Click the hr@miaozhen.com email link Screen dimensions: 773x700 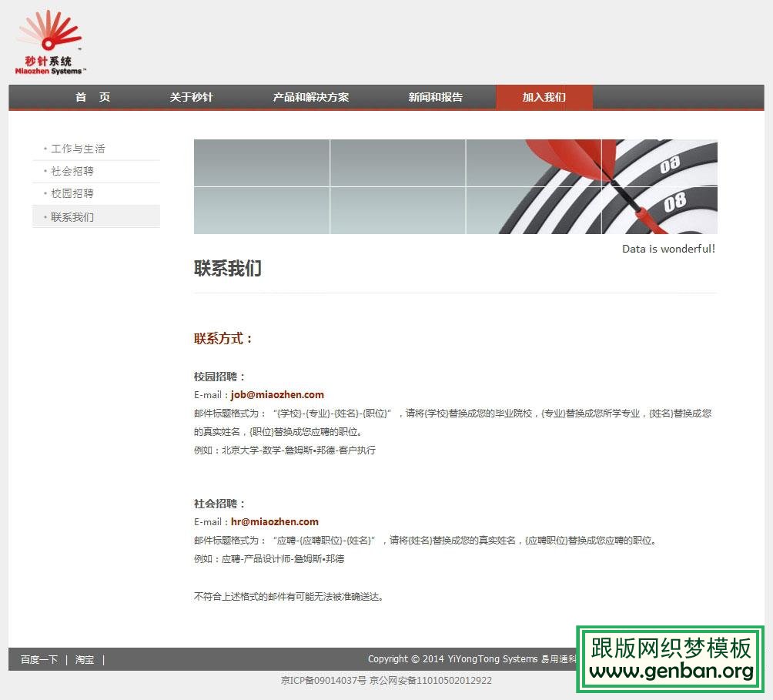[274, 521]
